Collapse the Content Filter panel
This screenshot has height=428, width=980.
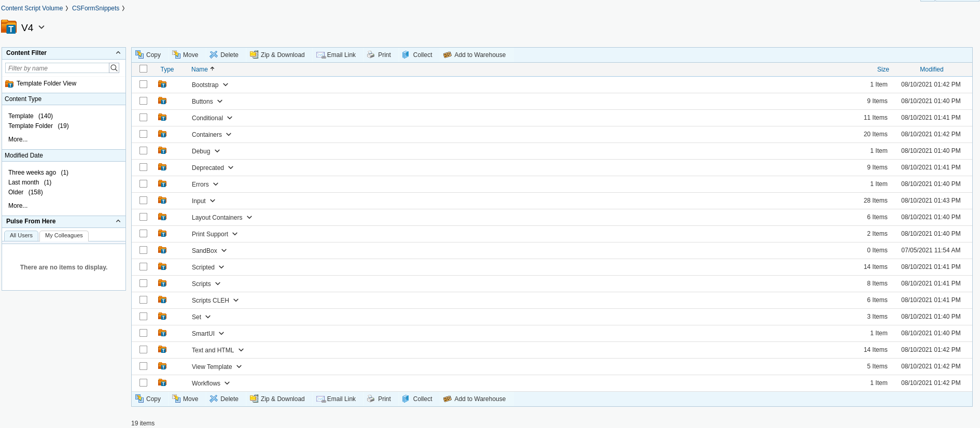point(118,53)
